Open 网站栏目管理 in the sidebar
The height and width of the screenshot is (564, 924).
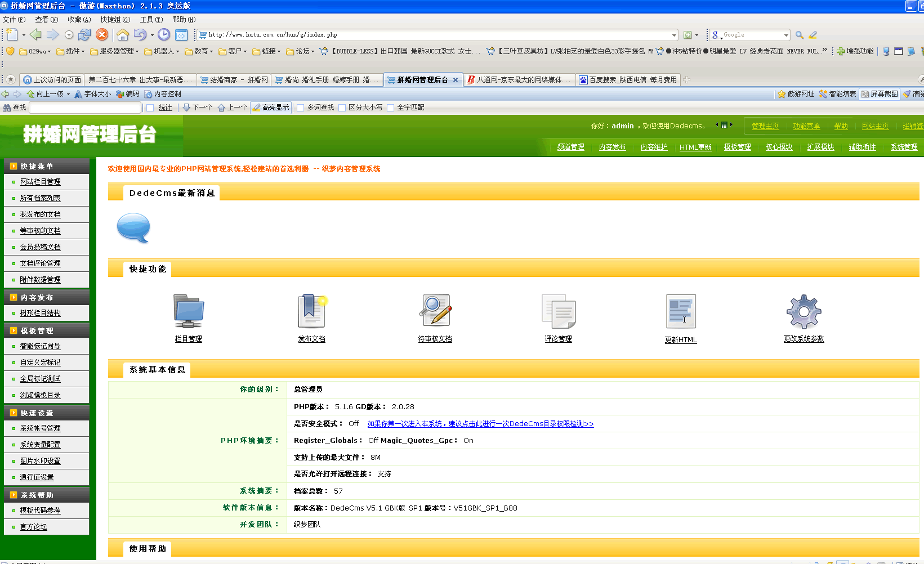click(41, 182)
